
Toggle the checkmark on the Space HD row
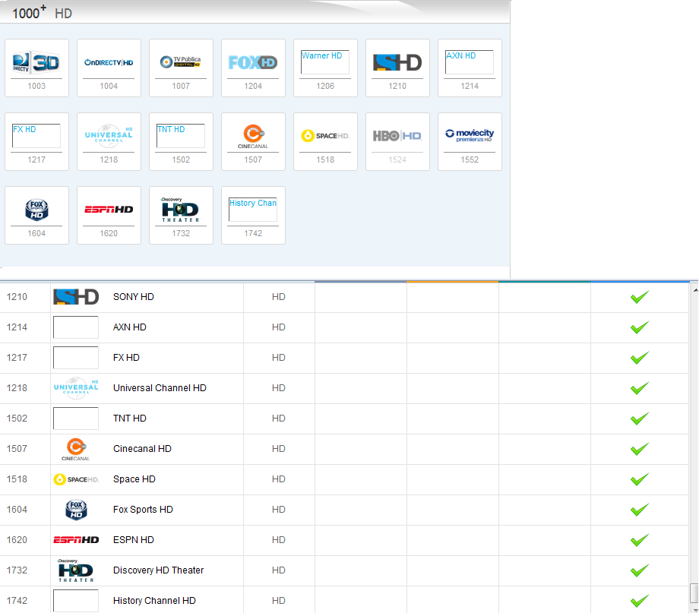(x=638, y=479)
